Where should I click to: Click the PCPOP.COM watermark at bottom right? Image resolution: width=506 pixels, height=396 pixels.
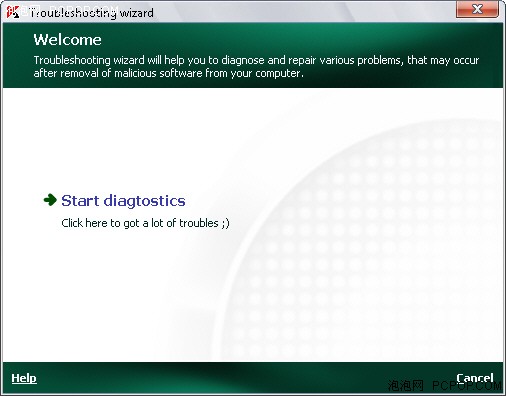[467, 386]
